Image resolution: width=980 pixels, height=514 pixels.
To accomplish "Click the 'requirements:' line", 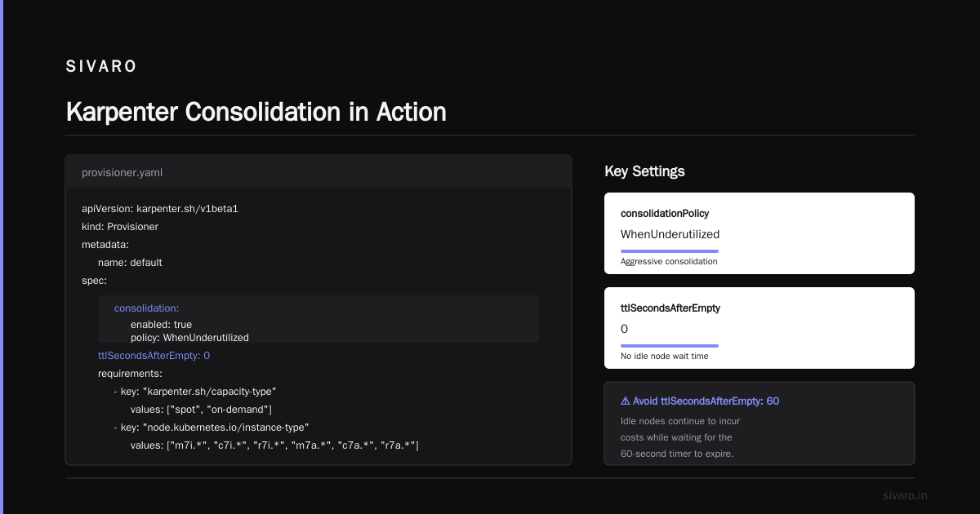I will [x=130, y=374].
